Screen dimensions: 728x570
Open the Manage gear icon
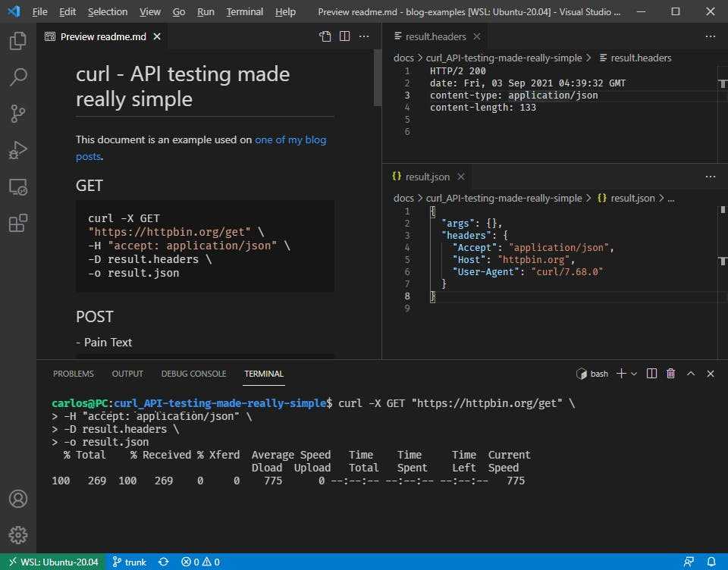[x=18, y=534]
